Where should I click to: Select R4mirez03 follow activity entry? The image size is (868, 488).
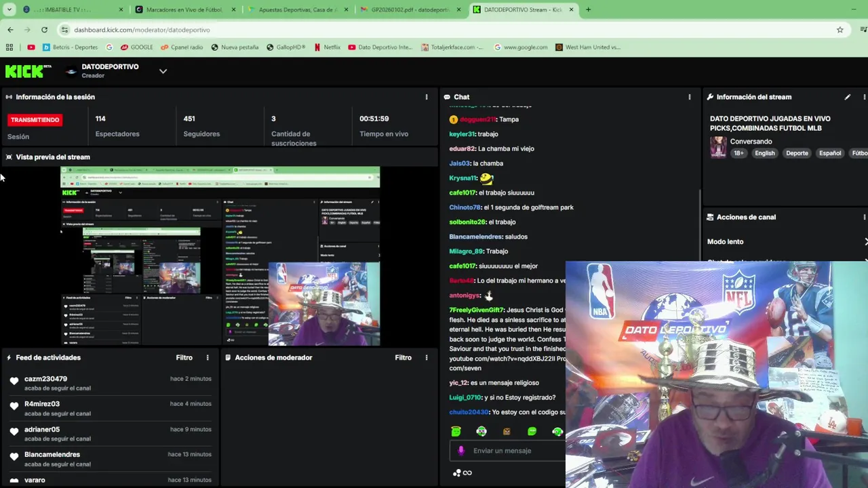pos(110,409)
